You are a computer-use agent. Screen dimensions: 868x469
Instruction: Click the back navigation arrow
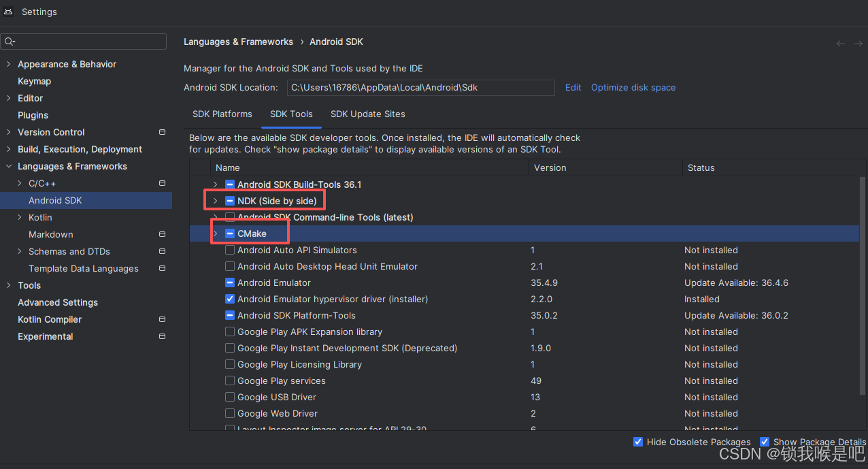coord(841,43)
